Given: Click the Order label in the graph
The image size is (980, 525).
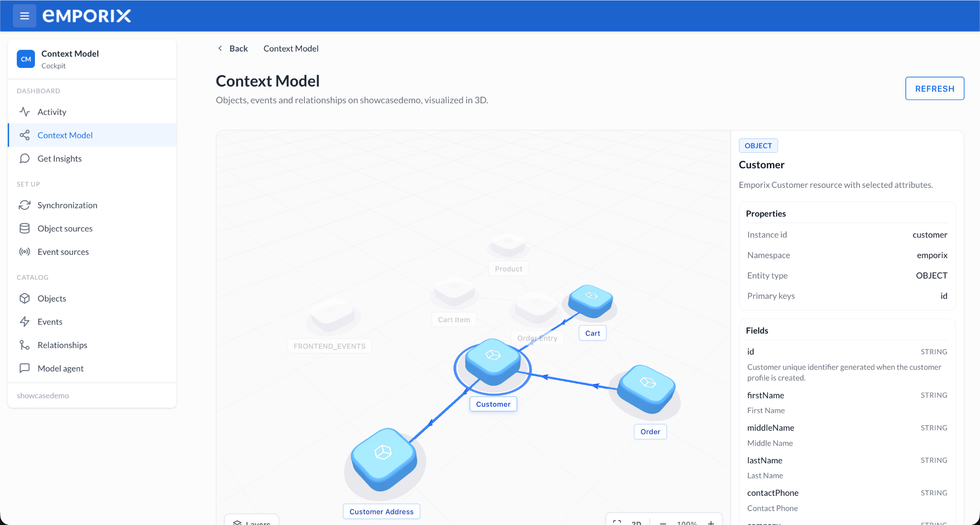Looking at the screenshot, I should click(650, 432).
